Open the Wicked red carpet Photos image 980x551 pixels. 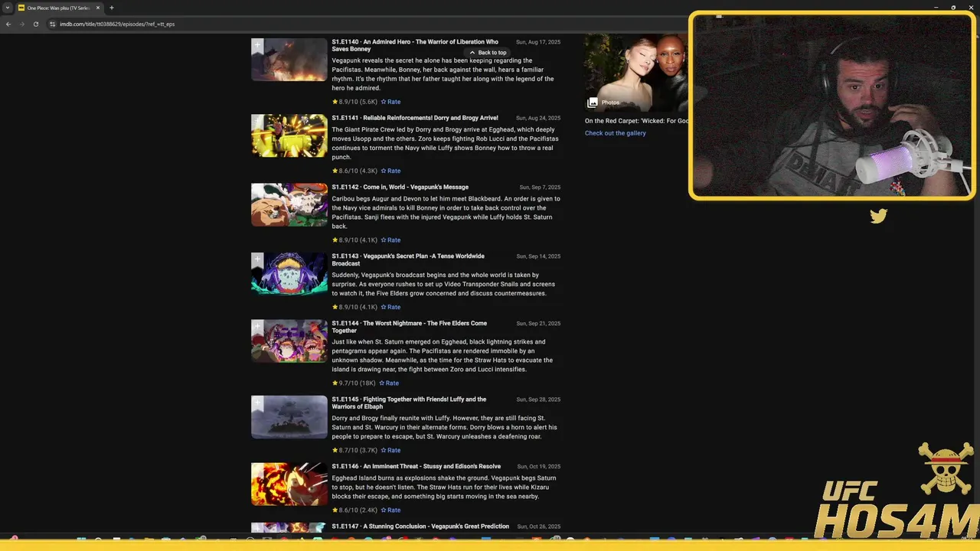(636, 73)
